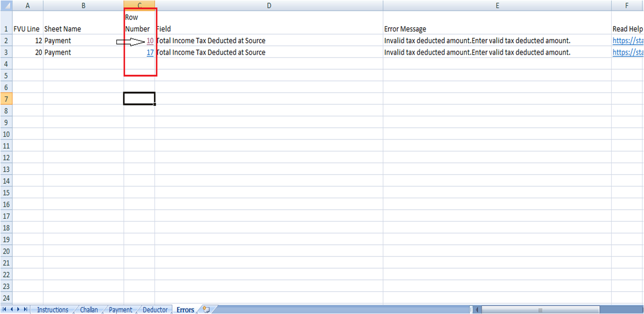Select column D header
This screenshot has width=644, height=314.
click(x=269, y=5)
